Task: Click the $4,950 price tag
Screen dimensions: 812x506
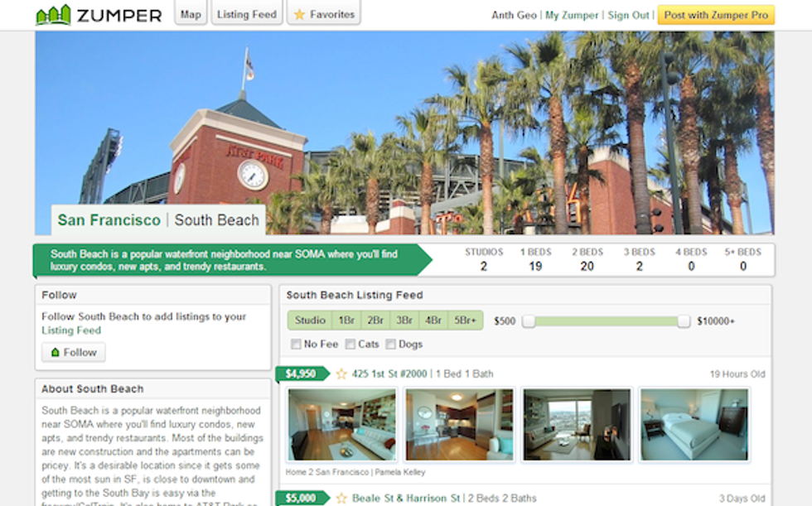Action: pos(301,373)
